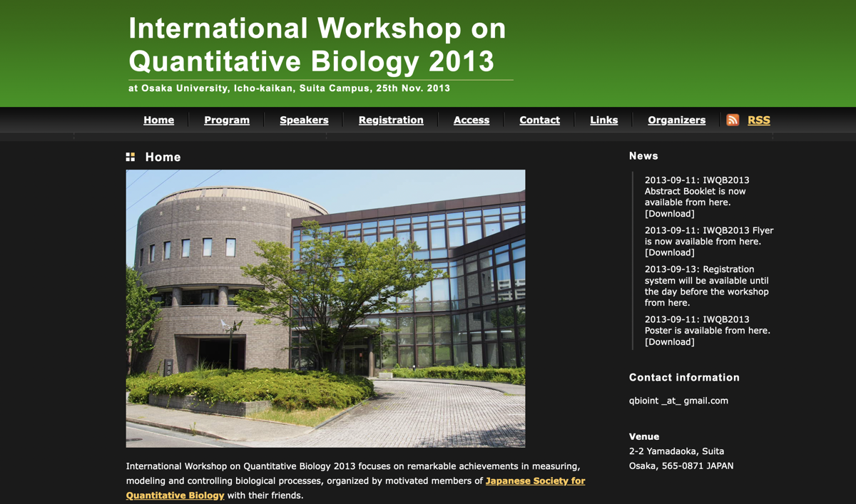Go to the Home navigation item
Image resolution: width=856 pixels, height=504 pixels.
pyautogui.click(x=158, y=120)
